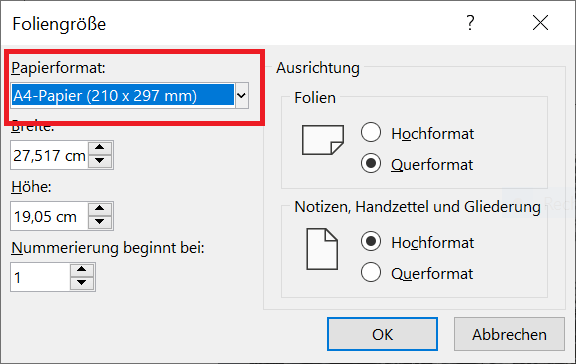This screenshot has height=364, width=576.
Task: Open the Papierformat dropdown arrow
Action: tap(241, 95)
